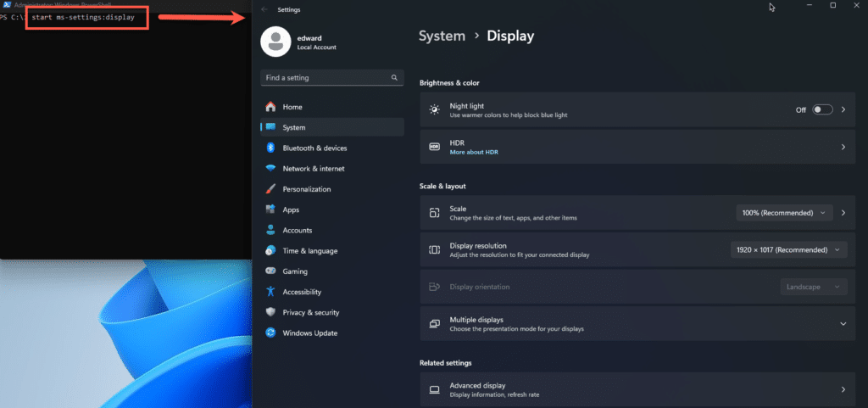Image resolution: width=868 pixels, height=408 pixels.
Task: Click the Privacy & security shield icon
Action: tap(270, 312)
